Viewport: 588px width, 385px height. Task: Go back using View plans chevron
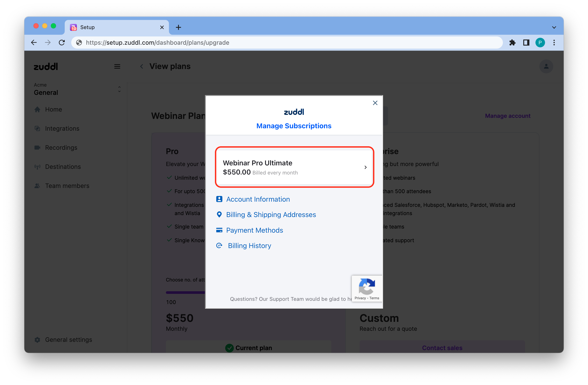(x=142, y=66)
